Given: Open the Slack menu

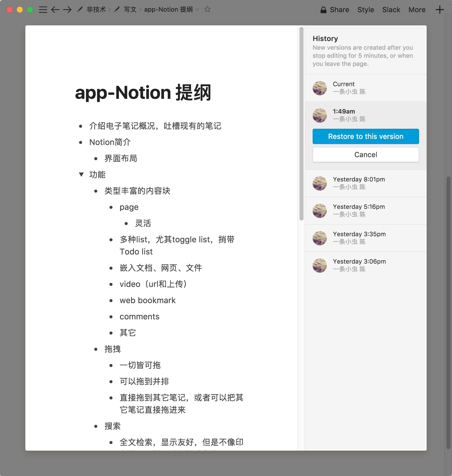Looking at the screenshot, I should [391, 10].
